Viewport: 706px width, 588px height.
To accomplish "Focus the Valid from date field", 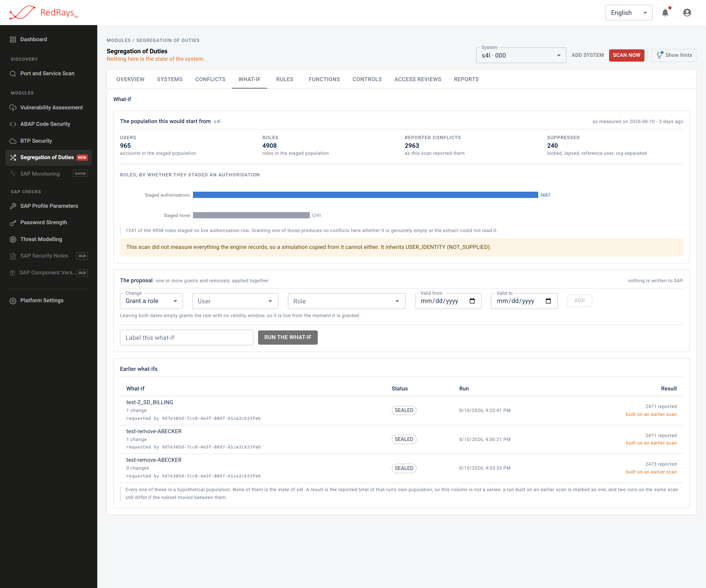I will 448,301.
